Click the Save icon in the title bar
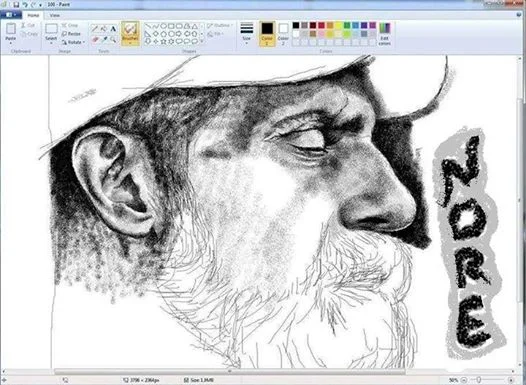Screen dimensions: 526x385 click(16, 5)
